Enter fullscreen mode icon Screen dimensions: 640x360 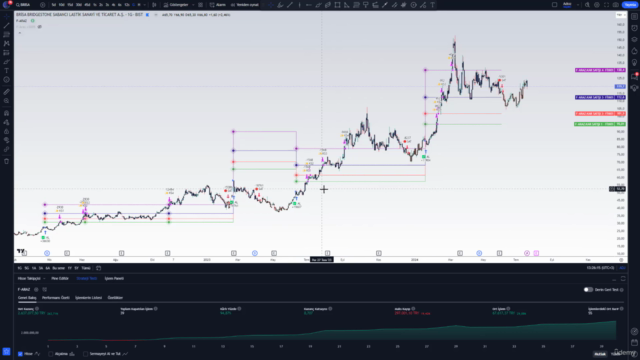point(606,5)
